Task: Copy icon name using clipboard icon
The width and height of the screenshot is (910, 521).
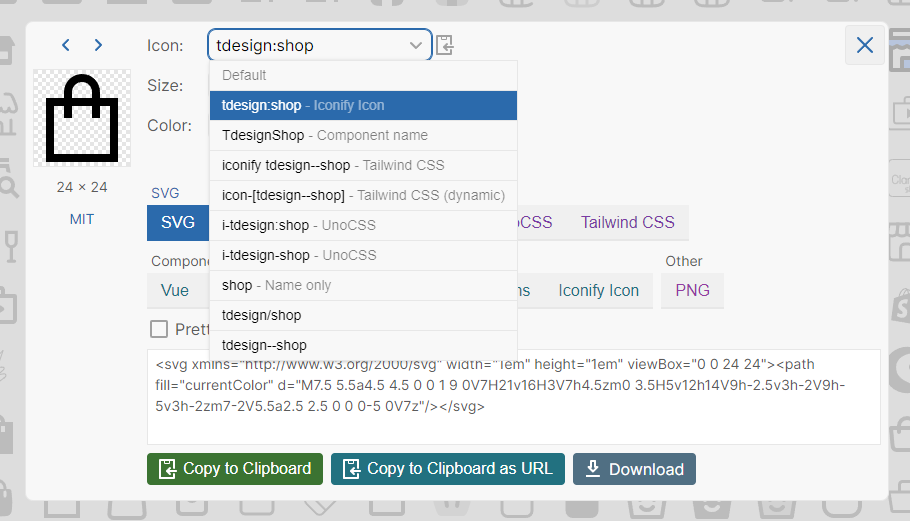Action: pyautogui.click(x=445, y=45)
